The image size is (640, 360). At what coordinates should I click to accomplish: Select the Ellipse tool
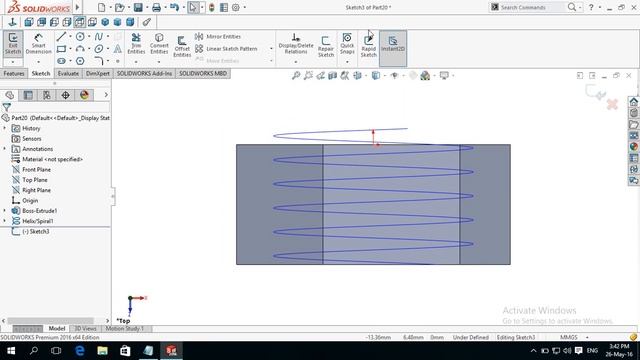[x=99, y=49]
